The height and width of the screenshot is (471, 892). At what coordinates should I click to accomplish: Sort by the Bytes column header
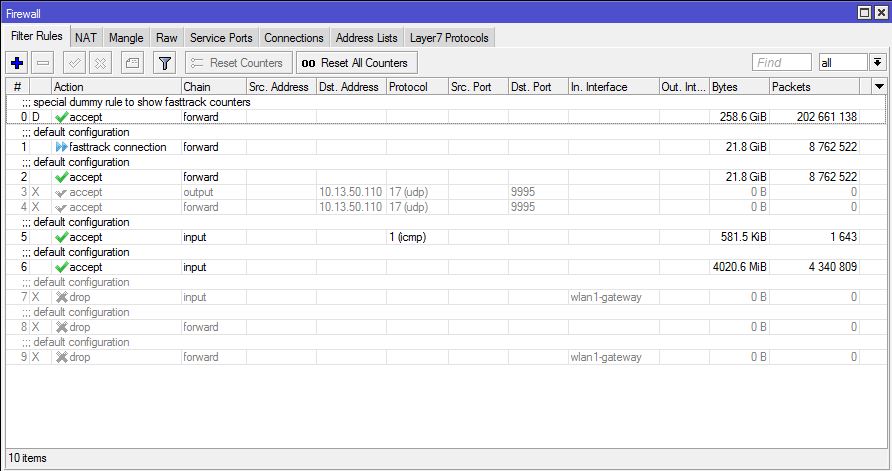[x=739, y=86]
